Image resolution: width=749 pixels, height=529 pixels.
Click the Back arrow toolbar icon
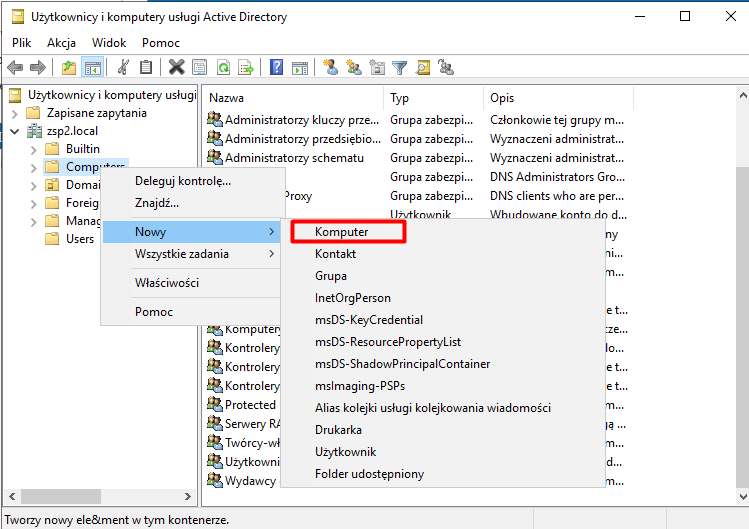(15, 67)
